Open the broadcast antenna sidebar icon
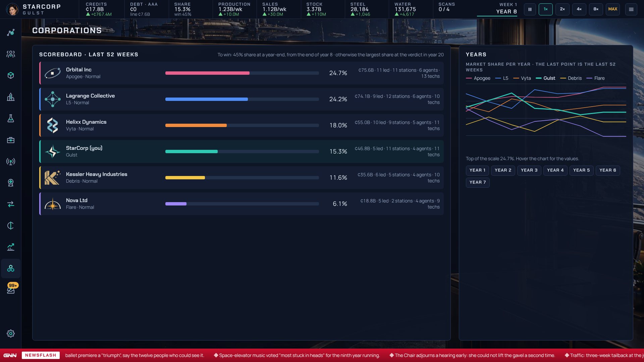Screen dimensions: 644x362 click(11, 161)
